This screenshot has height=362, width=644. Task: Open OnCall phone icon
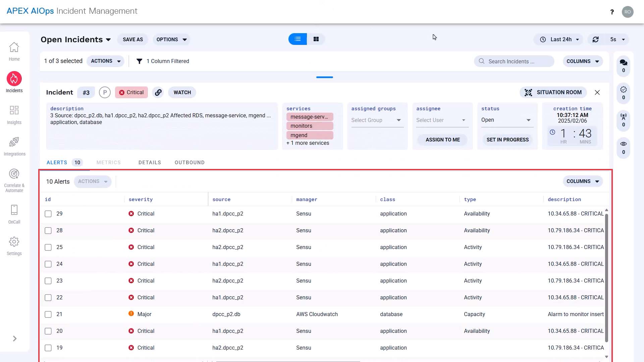[14, 210]
